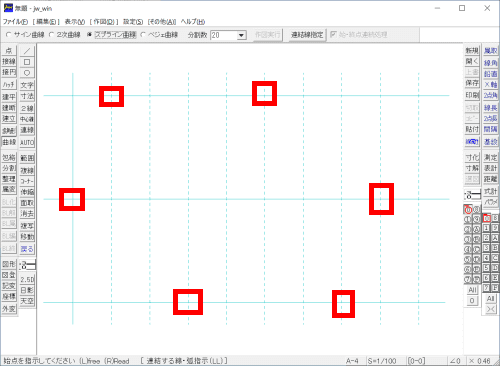Viewport: 500px width, 366px height.
Task: Select the 連線 continuous line tool
Action: click(x=27, y=130)
